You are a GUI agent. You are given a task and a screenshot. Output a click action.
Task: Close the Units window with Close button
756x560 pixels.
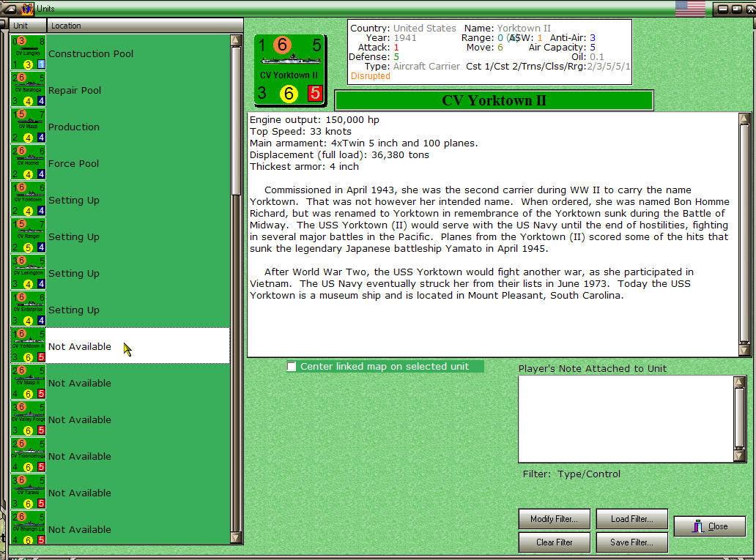tap(709, 526)
